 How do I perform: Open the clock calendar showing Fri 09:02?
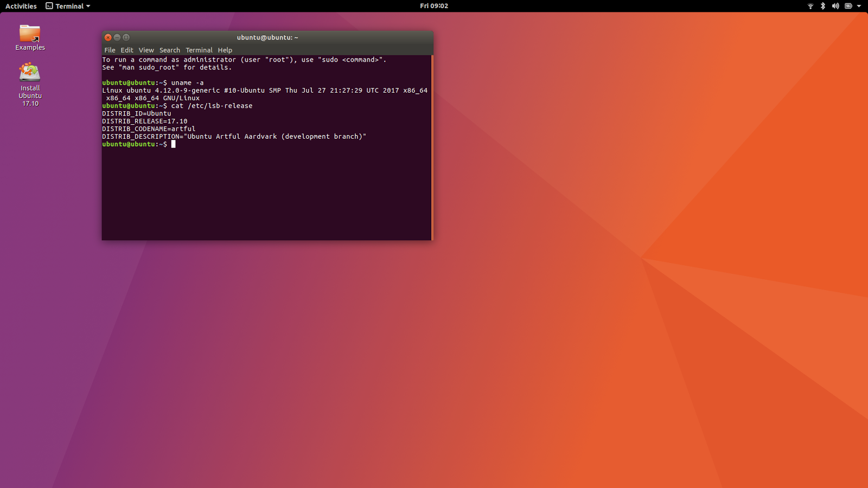click(434, 6)
